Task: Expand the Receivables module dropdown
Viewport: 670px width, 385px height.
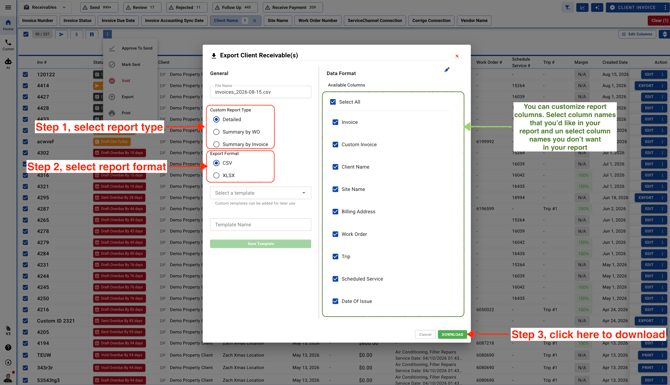Action: (x=44, y=7)
